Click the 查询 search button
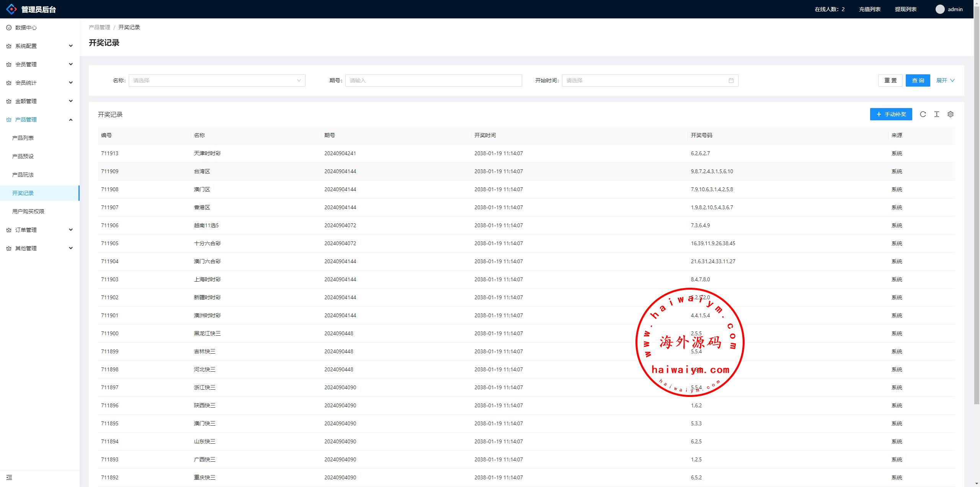The width and height of the screenshot is (980, 487). (918, 80)
